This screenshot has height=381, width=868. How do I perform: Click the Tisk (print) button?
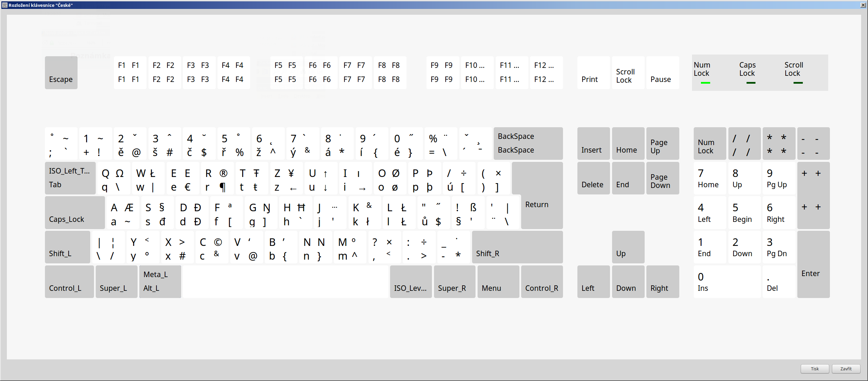pyautogui.click(x=814, y=369)
